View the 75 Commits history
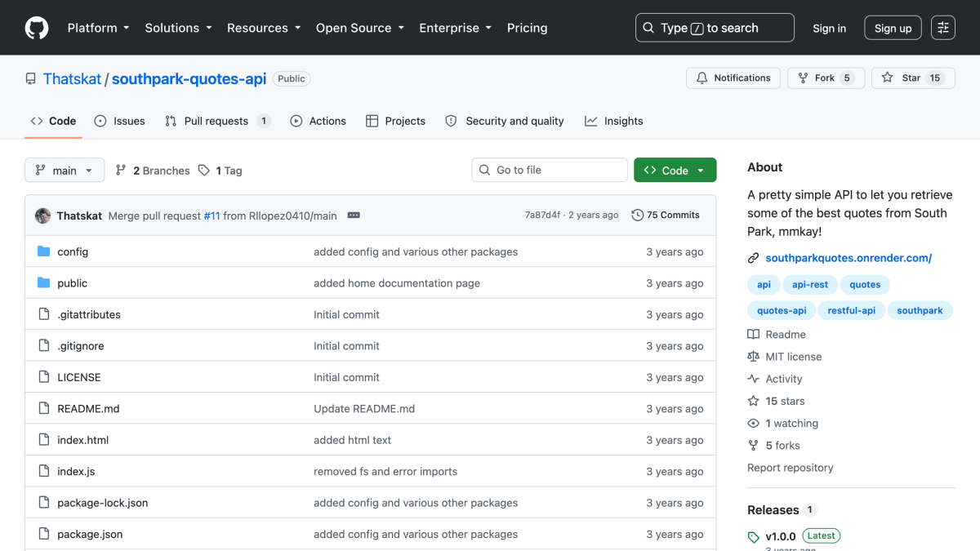The height and width of the screenshot is (551, 980). pyautogui.click(x=666, y=216)
